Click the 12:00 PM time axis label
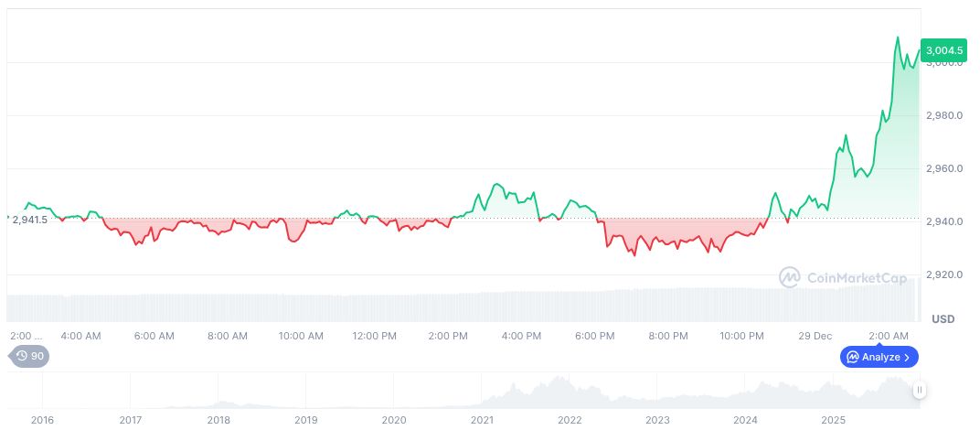The width and height of the screenshot is (980, 430). [375, 336]
